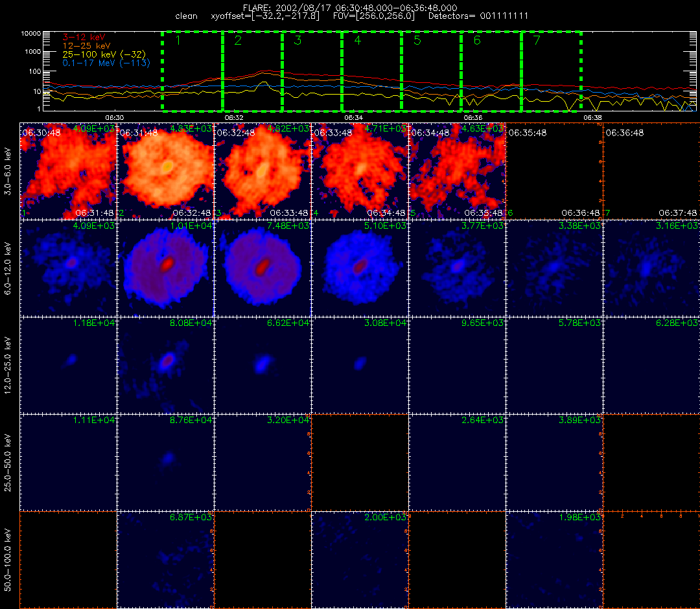Click the blue "0.1-17 MeV (-113)" legend entry
The height and width of the screenshot is (609, 700).
click(106, 63)
